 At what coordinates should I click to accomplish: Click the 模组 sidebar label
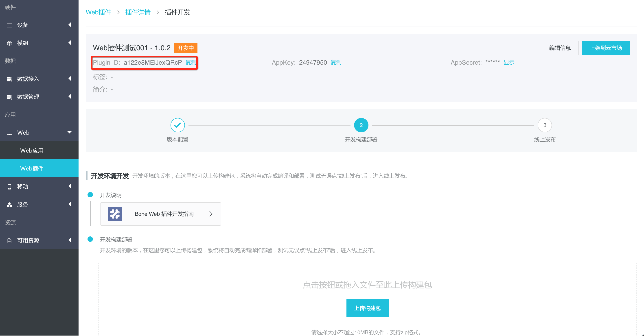(22, 43)
